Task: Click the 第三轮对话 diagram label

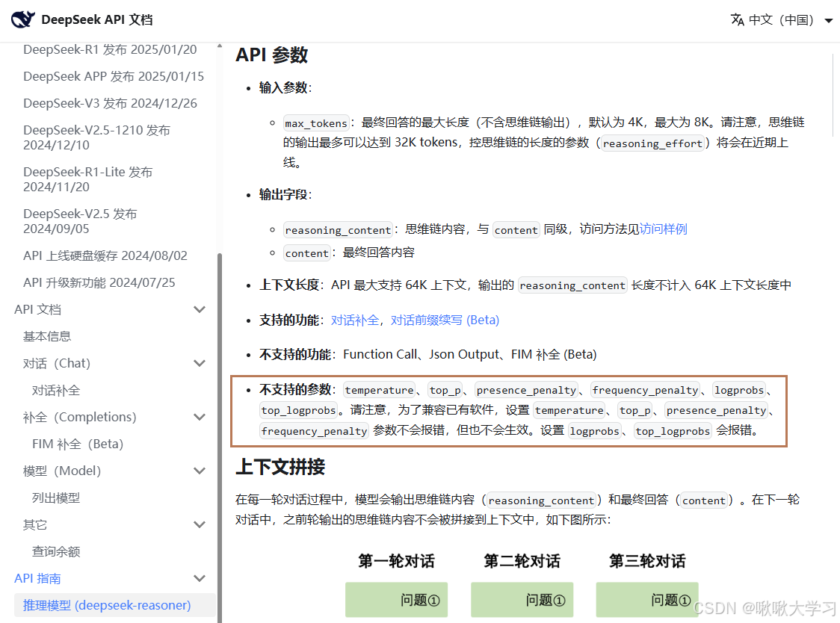Action: coord(647,562)
